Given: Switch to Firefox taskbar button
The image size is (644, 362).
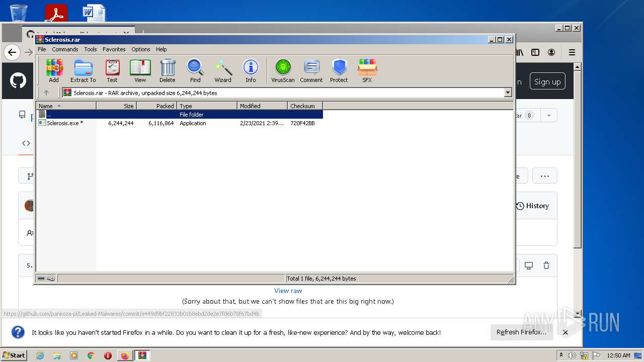Looking at the screenshot, I should click(x=125, y=355).
